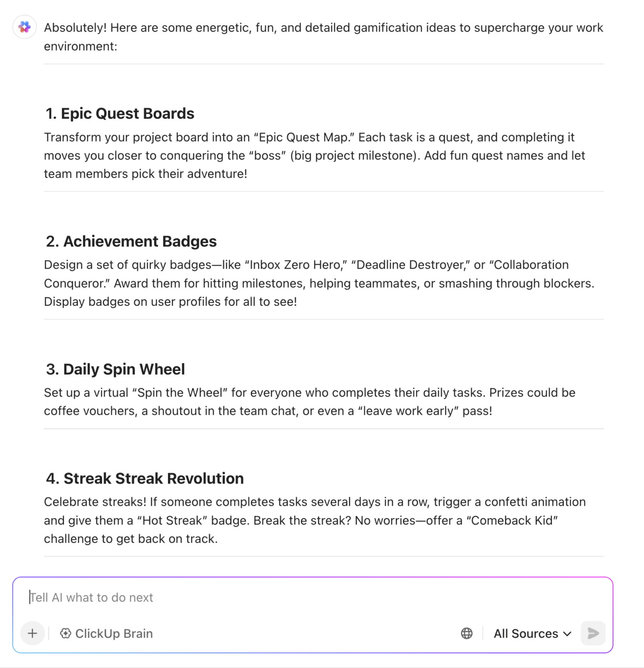Select the Epic Quest Boards heading
The height and width of the screenshot is (668, 644).
pos(120,114)
